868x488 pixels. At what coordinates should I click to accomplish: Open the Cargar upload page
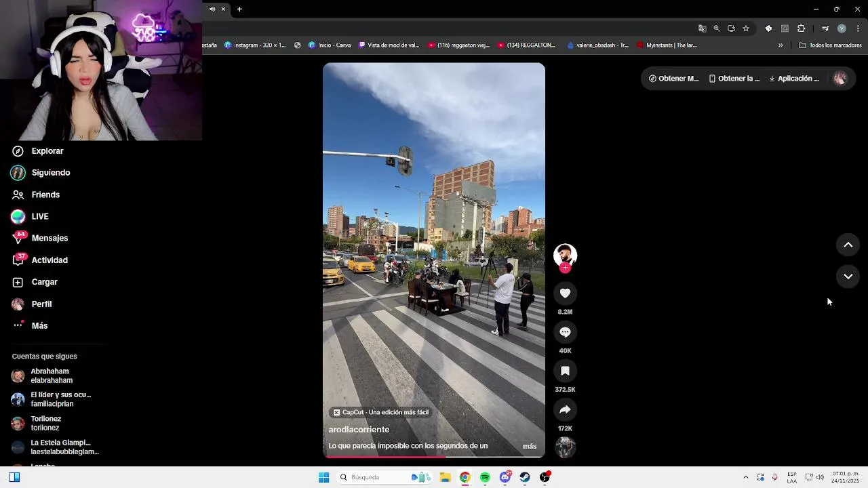(x=35, y=282)
